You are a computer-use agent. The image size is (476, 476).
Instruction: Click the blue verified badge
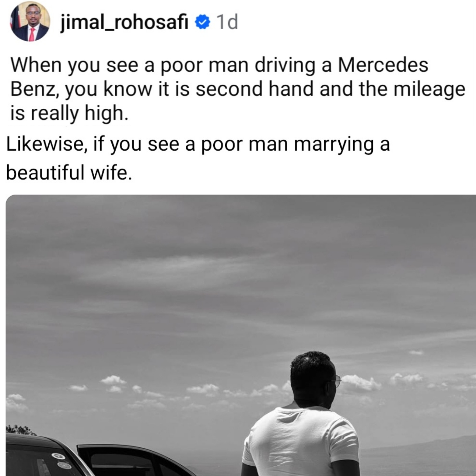pyautogui.click(x=202, y=22)
